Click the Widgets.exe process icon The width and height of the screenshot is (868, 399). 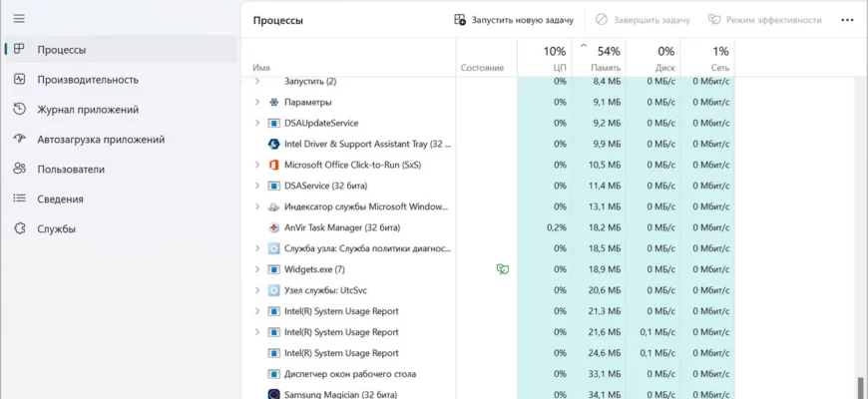pos(273,269)
